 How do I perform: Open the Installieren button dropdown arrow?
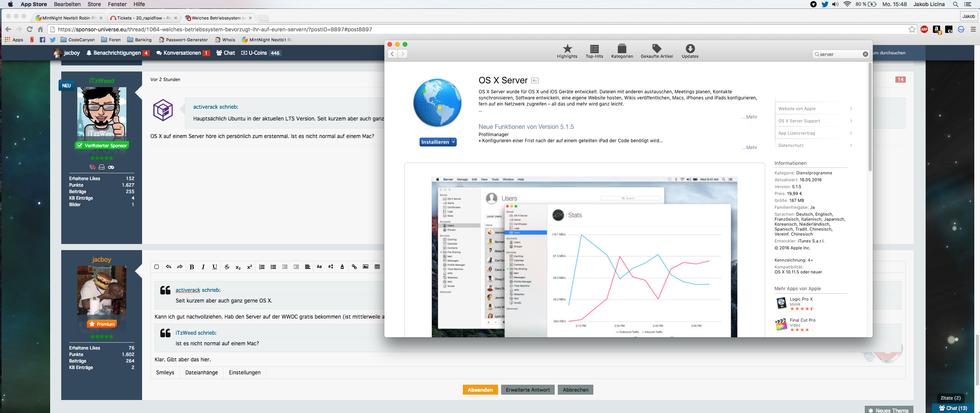click(454, 142)
